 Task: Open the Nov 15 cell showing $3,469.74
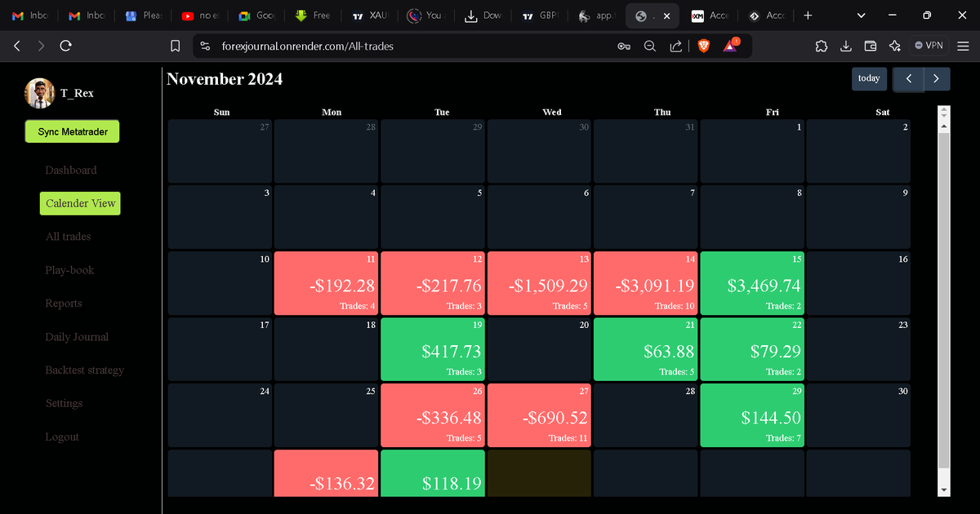[x=752, y=283]
